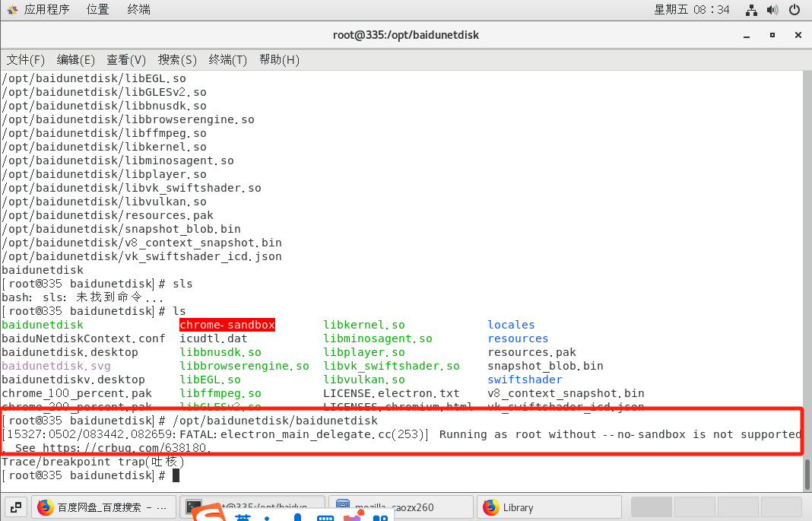Click baidunetdiskv.desktop in ls output
Image resolution: width=812 pixels, height=521 pixels.
pos(73,380)
